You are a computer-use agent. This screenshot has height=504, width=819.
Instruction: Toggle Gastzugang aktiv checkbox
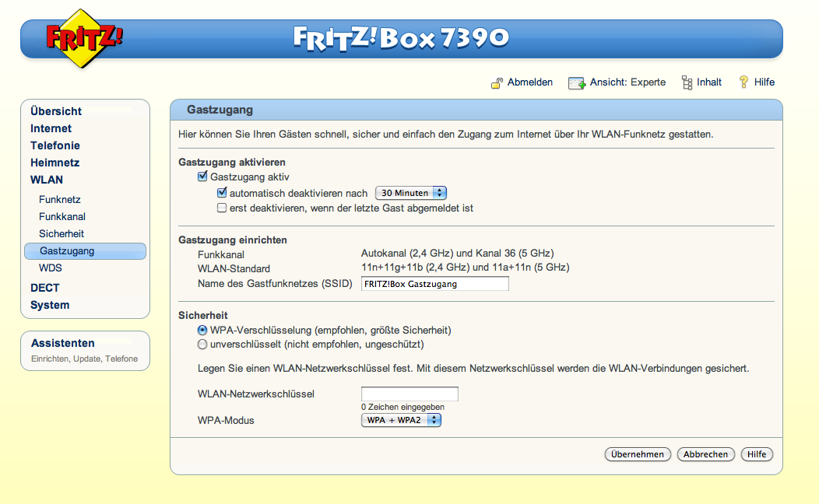(202, 177)
